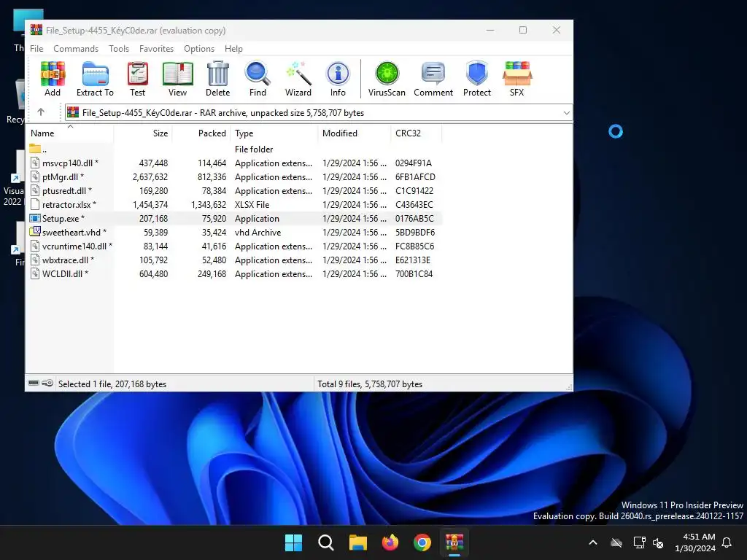The width and height of the screenshot is (747, 560).
Task: Click the Add toolbar icon
Action: click(x=53, y=79)
